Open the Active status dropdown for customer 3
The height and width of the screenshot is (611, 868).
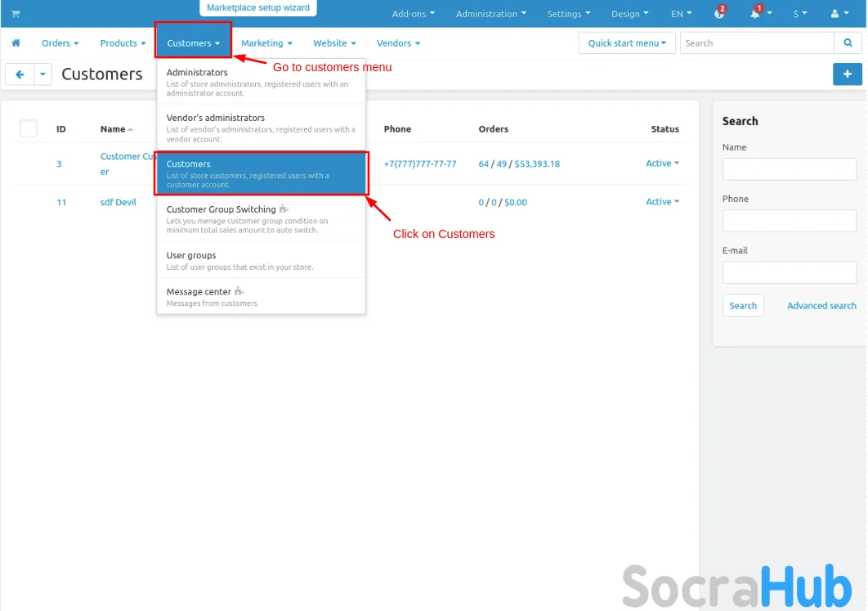click(662, 164)
